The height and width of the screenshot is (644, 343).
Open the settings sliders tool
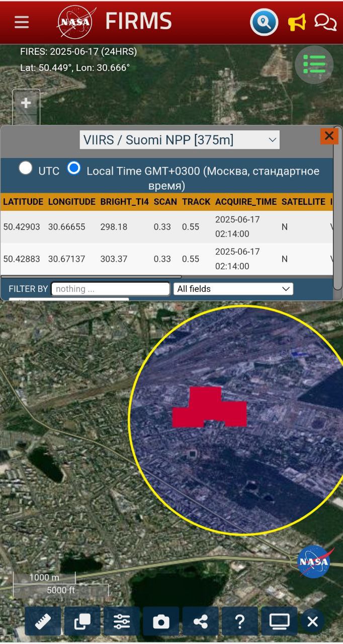122,621
